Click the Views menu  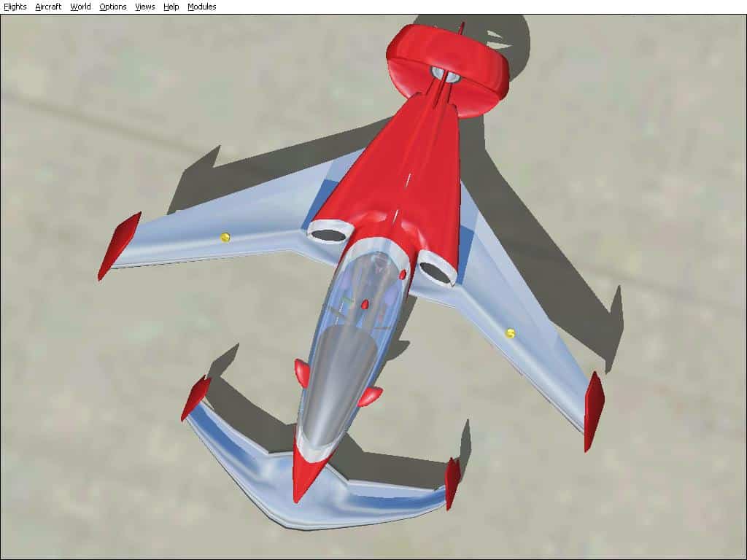click(x=145, y=7)
